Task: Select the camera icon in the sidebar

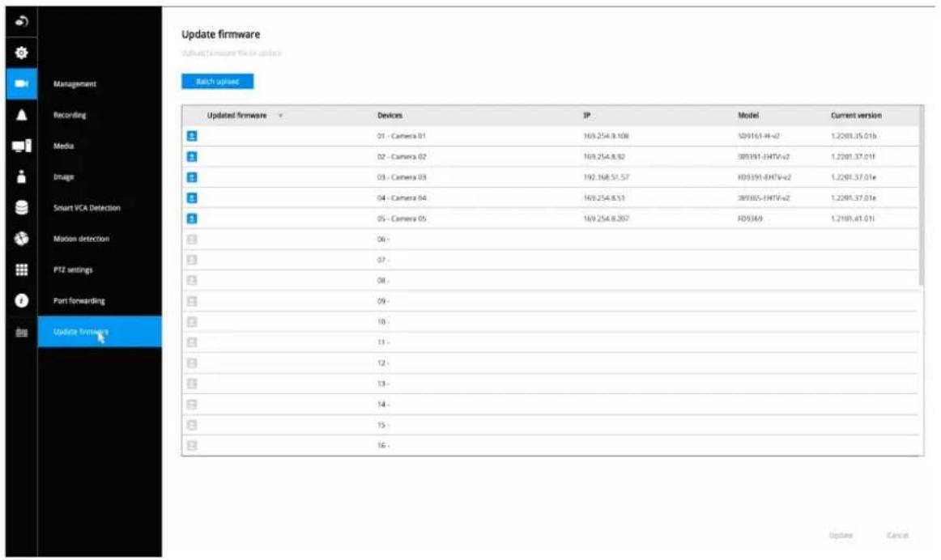Action: tap(22, 83)
